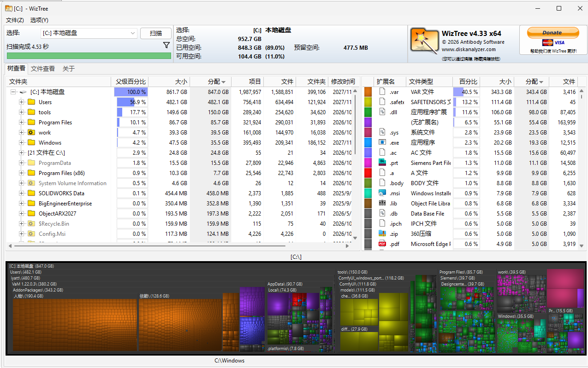This screenshot has width=588, height=368.
Task: Click the .platformio\ (7.8 GB) treemap block
Action: click(x=293, y=349)
